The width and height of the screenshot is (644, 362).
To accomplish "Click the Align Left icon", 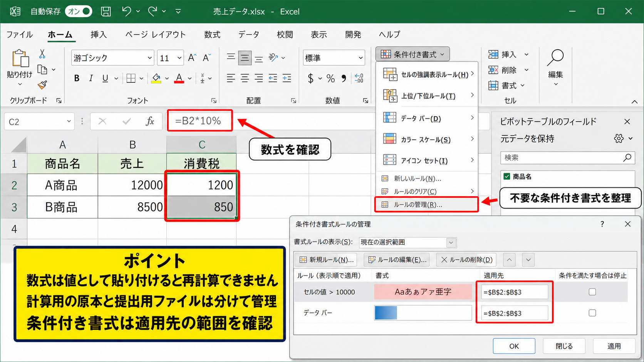I will tap(231, 78).
